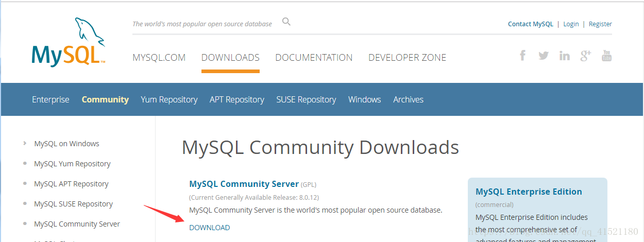Viewport: 644px width, 242px height.
Task: Open the DOCUMENTATION top menu
Action: pos(314,58)
